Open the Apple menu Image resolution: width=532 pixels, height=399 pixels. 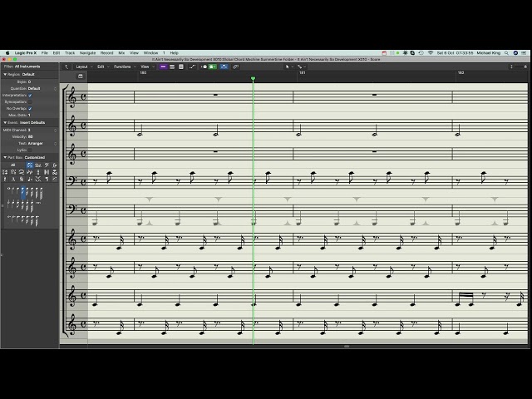click(x=7, y=53)
